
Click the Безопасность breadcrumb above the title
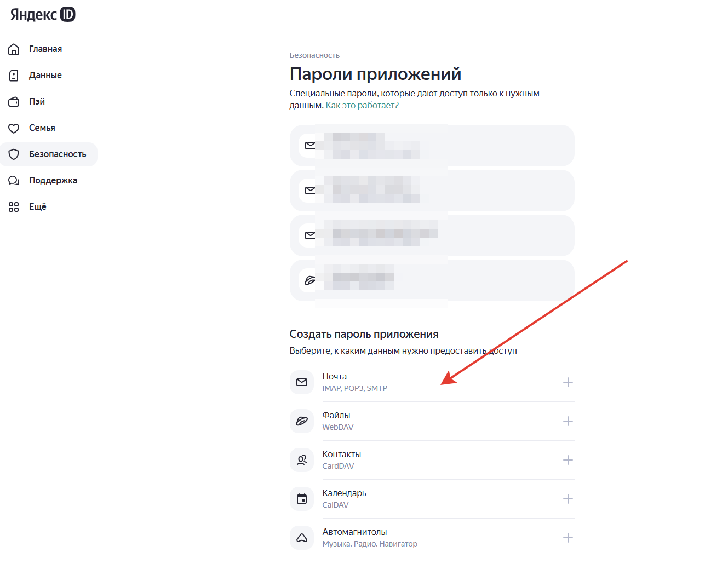point(314,55)
